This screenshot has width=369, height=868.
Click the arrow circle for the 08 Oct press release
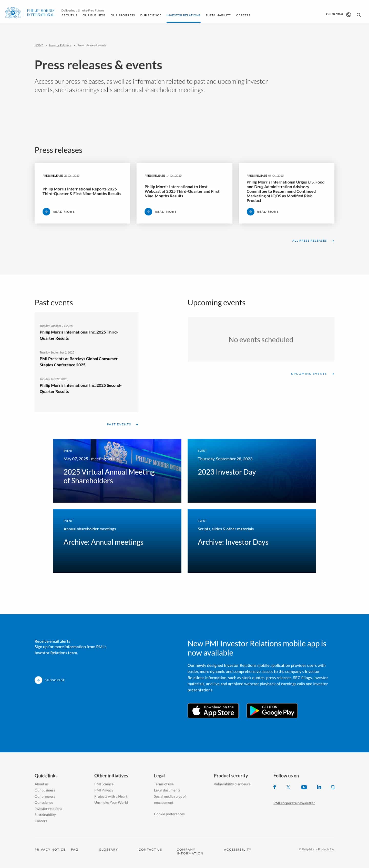pos(250,212)
